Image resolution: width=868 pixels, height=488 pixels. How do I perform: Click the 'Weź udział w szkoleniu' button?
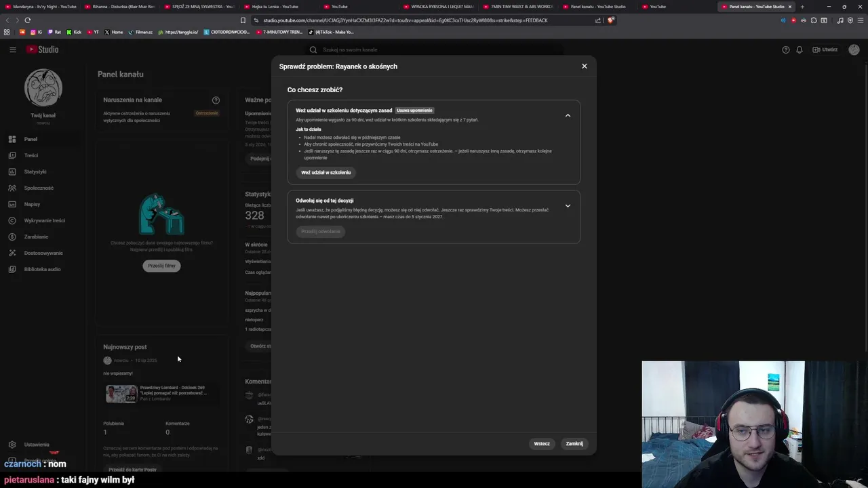click(x=325, y=172)
